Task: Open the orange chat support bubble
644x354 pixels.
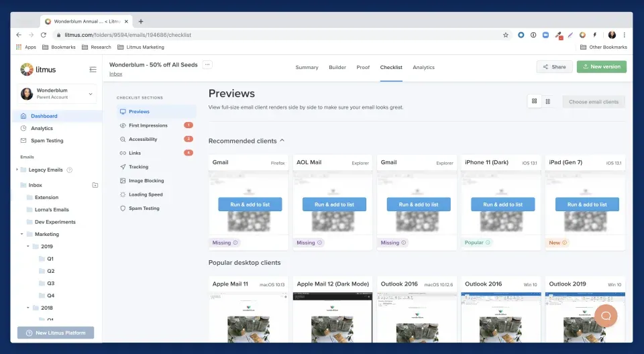Action: (606, 315)
